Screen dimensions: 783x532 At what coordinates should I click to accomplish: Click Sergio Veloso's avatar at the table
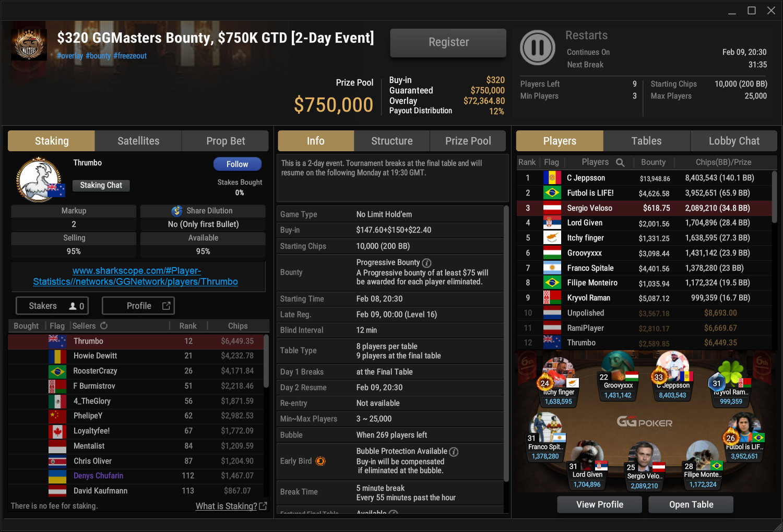click(x=644, y=455)
